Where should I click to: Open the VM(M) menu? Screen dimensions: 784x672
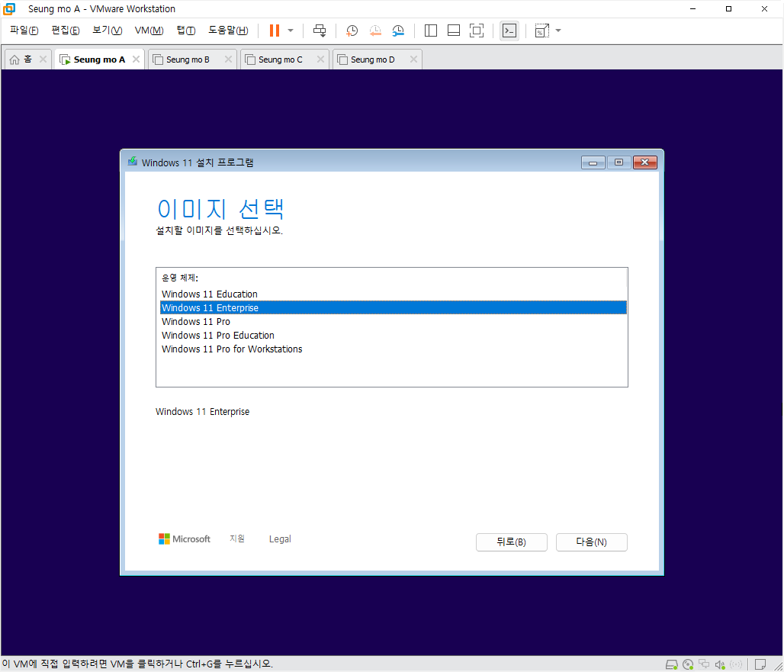click(149, 31)
